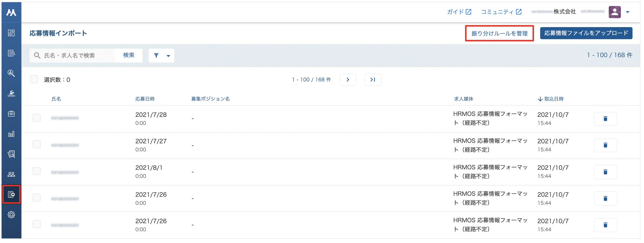Open the documents stack icon in sidebar
Viewport: 644px width, 243px height.
tap(11, 154)
